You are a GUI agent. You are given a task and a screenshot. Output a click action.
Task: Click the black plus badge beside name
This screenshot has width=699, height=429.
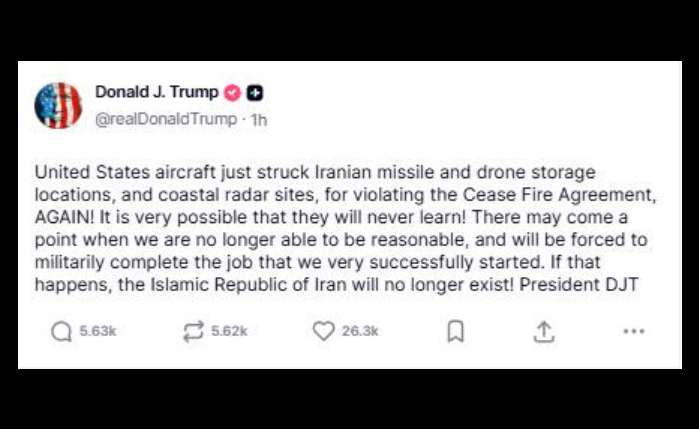click(255, 93)
